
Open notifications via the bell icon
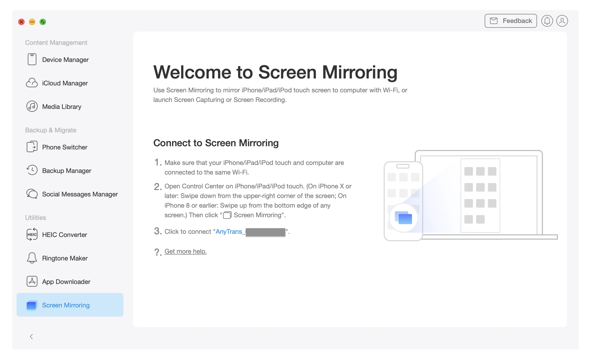547,21
